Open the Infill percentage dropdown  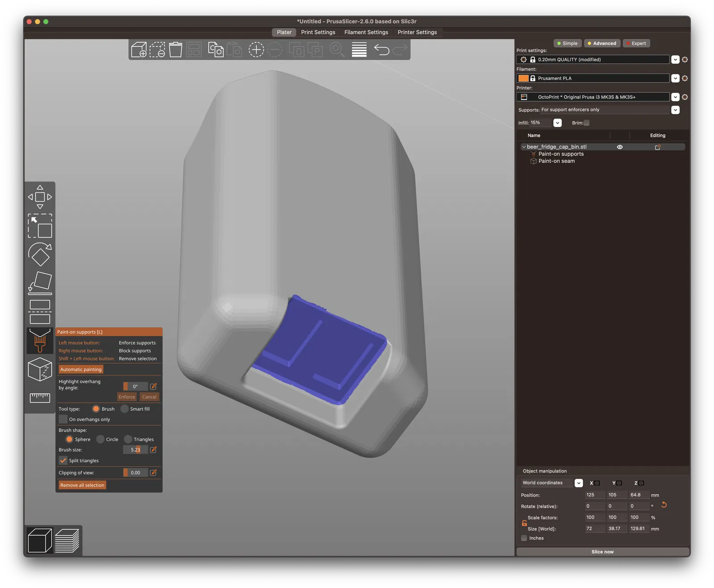[x=557, y=123]
